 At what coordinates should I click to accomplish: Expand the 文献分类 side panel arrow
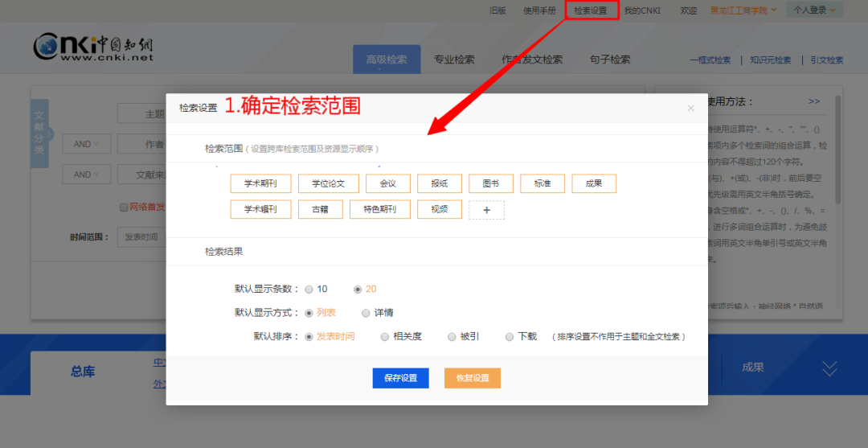50,134
